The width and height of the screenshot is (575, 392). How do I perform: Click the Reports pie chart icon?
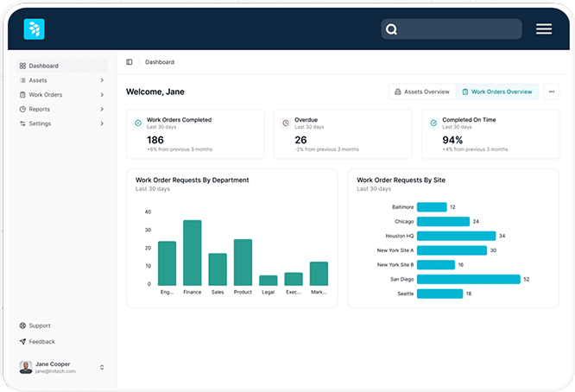pos(22,110)
